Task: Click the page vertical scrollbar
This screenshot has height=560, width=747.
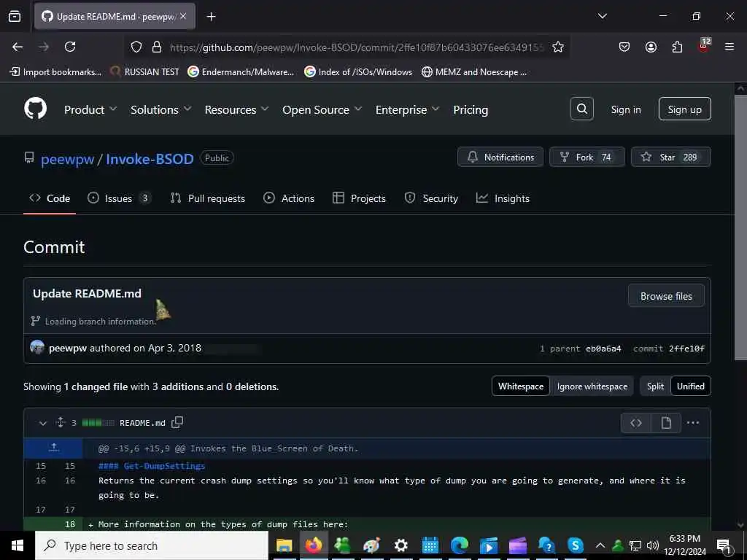Action: 740,227
